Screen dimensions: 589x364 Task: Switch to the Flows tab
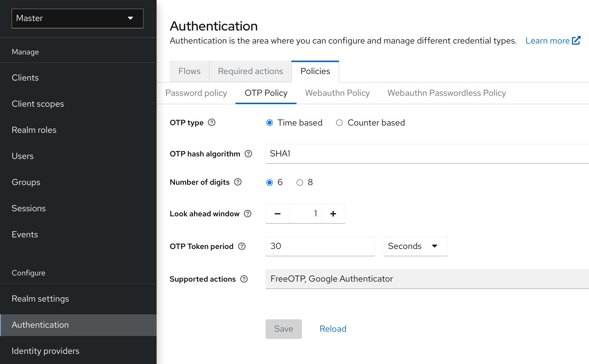(189, 71)
